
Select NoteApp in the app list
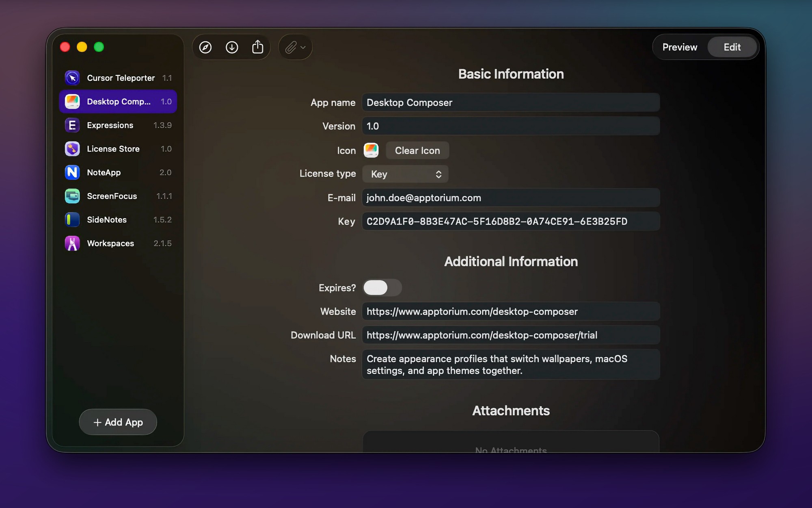(x=118, y=172)
